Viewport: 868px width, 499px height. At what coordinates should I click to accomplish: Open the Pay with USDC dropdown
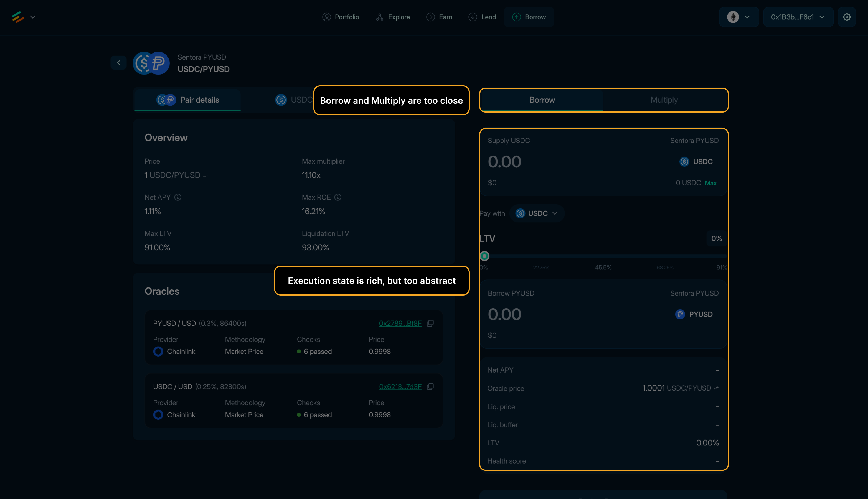537,213
